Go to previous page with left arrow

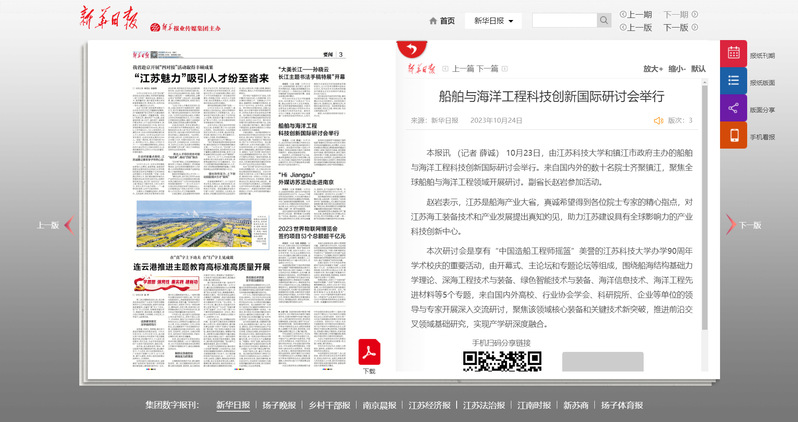coord(69,225)
